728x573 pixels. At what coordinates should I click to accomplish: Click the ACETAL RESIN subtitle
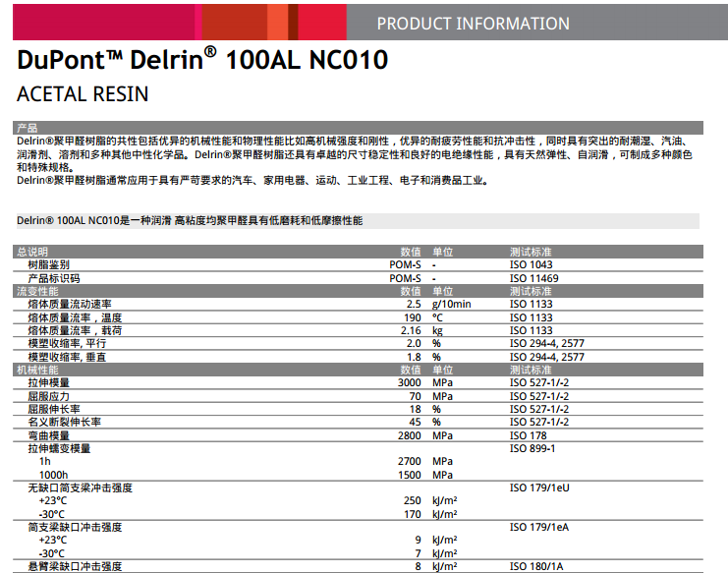tap(83, 94)
